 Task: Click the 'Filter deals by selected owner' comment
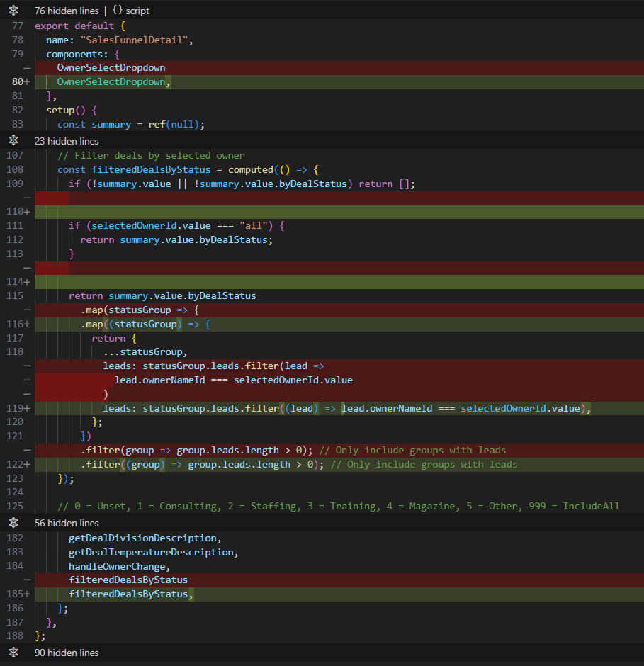[x=151, y=155]
